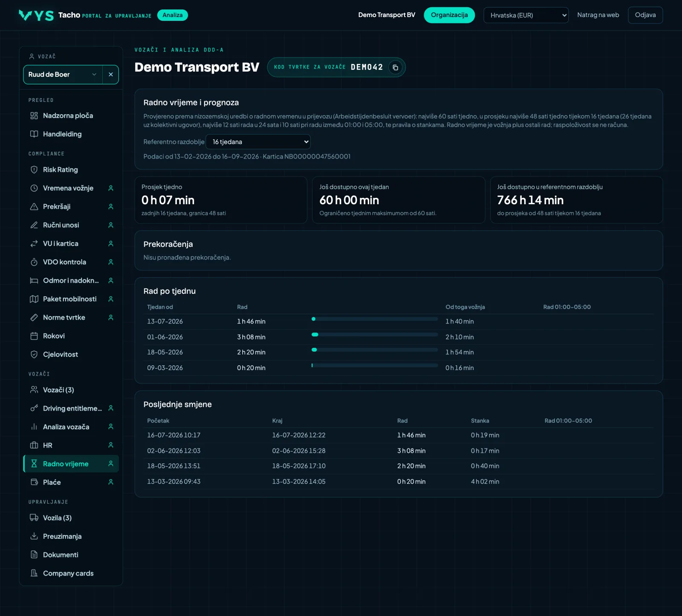Open Risk Rating shield icon

(34, 170)
